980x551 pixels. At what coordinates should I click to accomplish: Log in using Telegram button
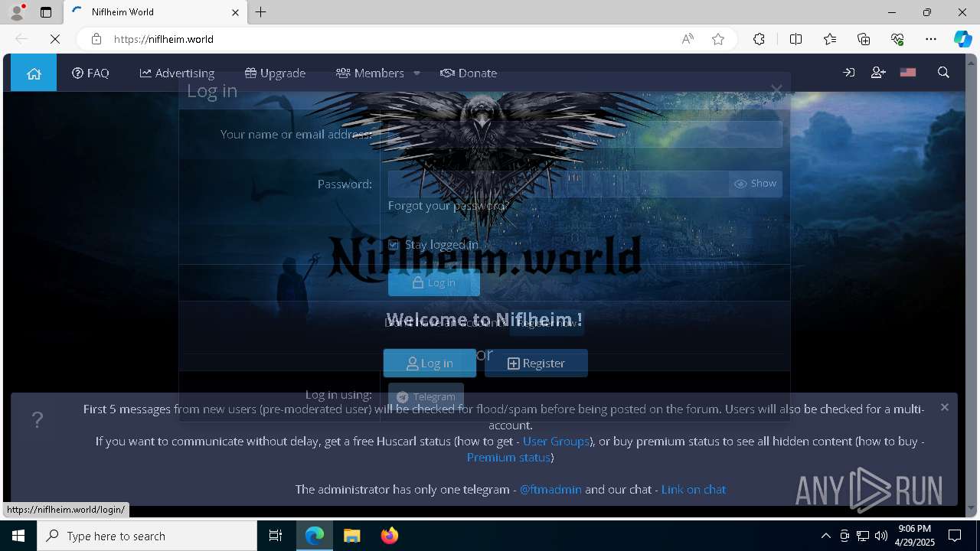point(426,396)
